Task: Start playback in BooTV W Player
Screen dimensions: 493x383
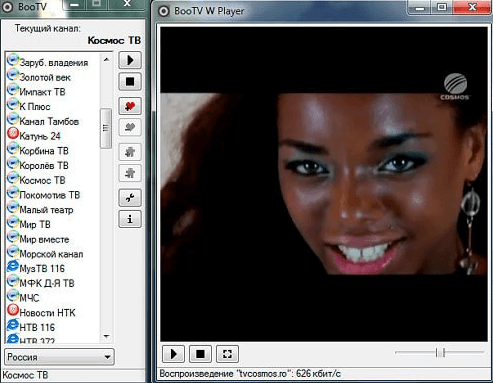Action: click(173, 354)
